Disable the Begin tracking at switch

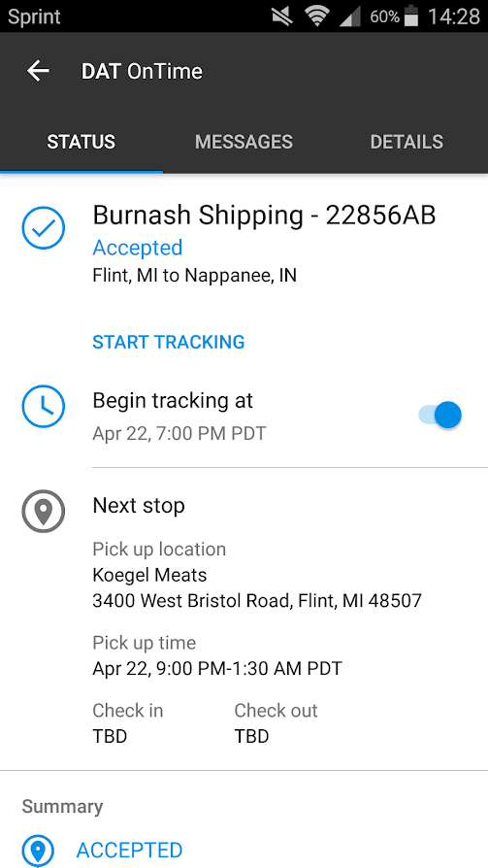439,415
